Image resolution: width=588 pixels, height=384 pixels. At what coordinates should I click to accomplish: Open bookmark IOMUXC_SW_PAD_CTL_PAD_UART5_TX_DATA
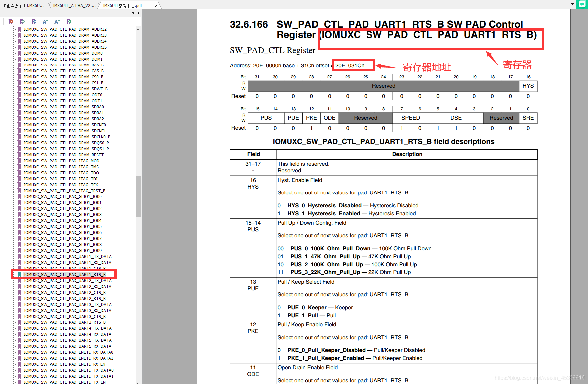click(x=68, y=340)
